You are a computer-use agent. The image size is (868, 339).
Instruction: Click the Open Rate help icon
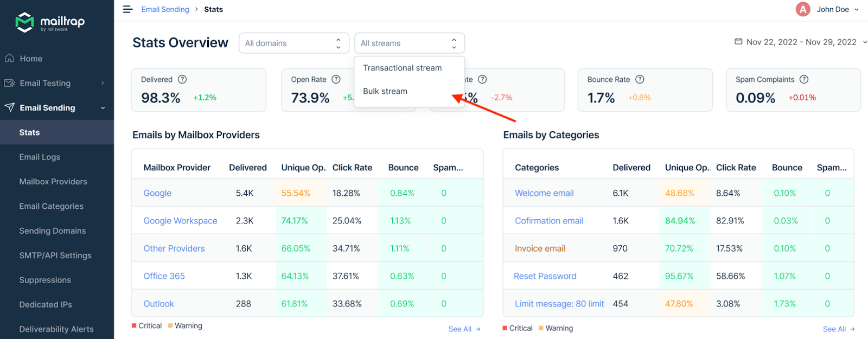coord(336,79)
